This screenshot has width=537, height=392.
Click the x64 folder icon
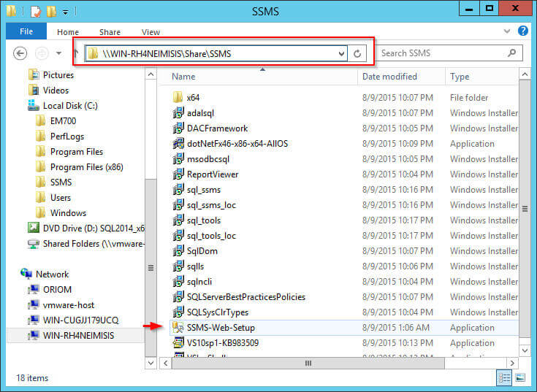178,98
